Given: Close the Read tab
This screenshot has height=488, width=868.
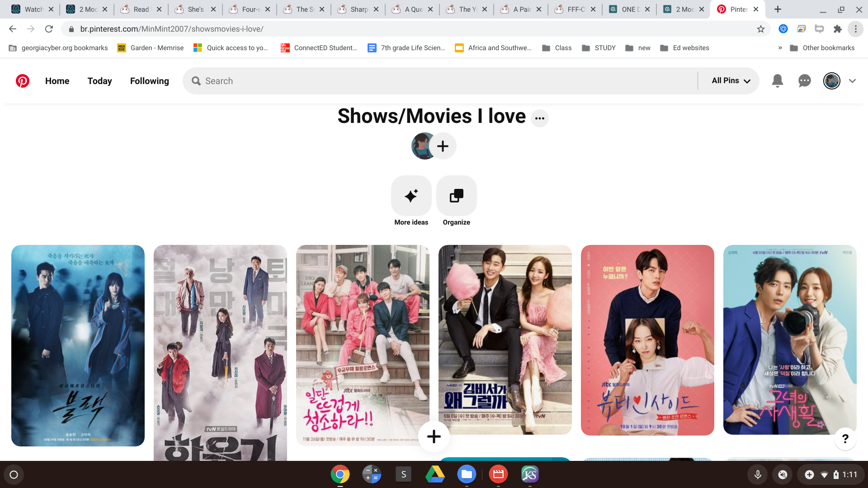Looking at the screenshot, I should click(x=159, y=9).
